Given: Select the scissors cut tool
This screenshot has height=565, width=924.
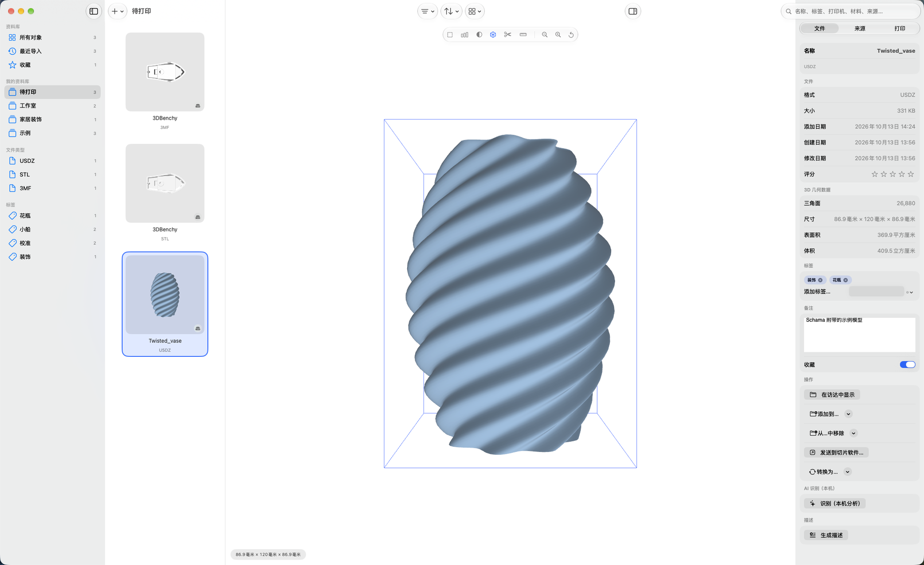Looking at the screenshot, I should (x=508, y=35).
